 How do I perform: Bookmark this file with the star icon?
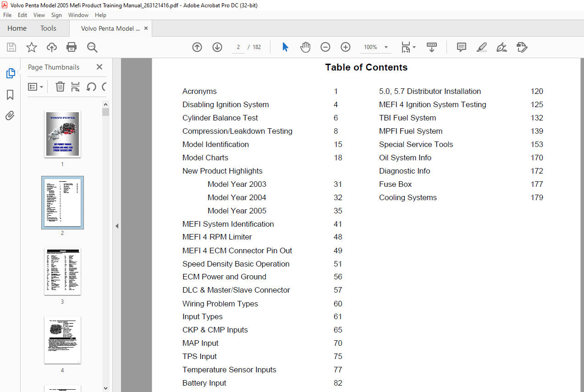(x=31, y=47)
